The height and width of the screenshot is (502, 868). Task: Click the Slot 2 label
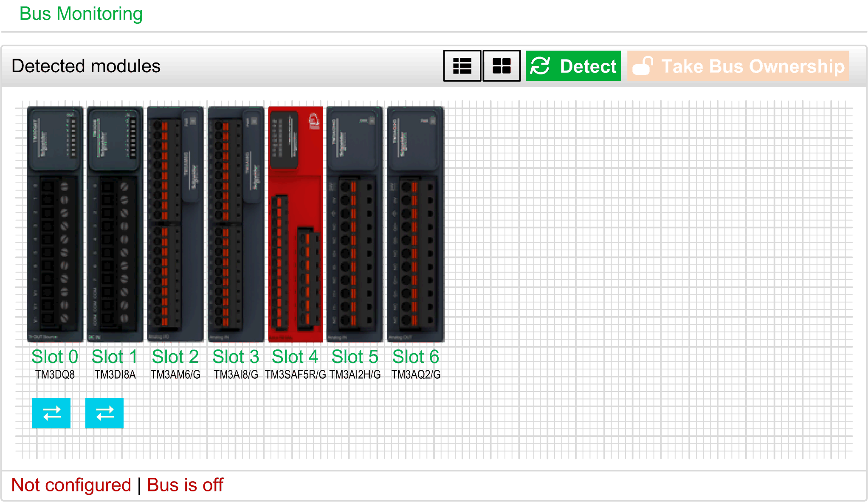[175, 357]
